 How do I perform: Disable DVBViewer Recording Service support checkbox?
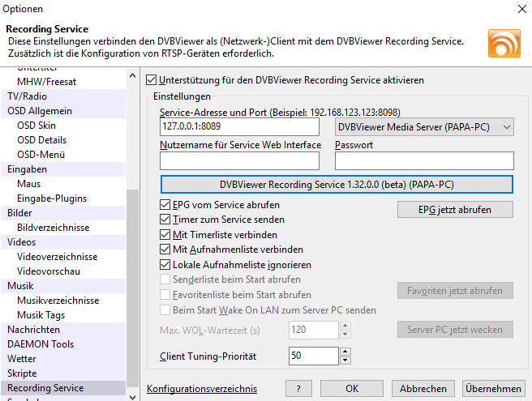coord(151,80)
